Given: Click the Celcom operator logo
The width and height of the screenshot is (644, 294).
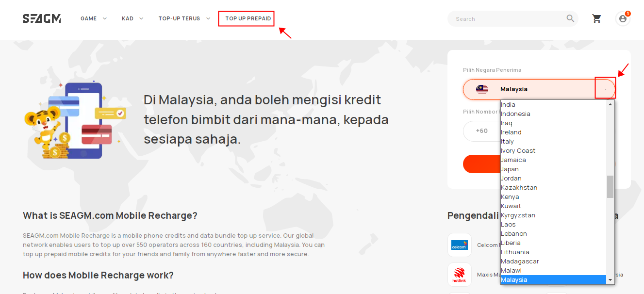Looking at the screenshot, I should coord(459,245).
